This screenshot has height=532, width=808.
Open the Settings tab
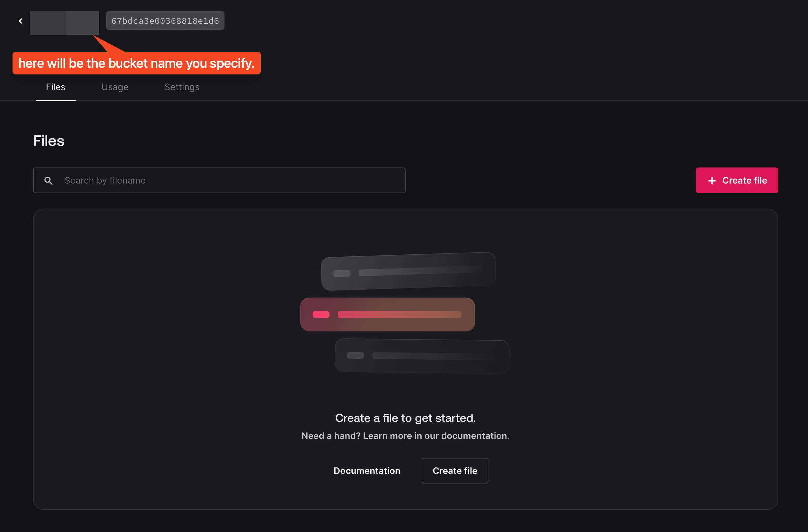pyautogui.click(x=182, y=87)
